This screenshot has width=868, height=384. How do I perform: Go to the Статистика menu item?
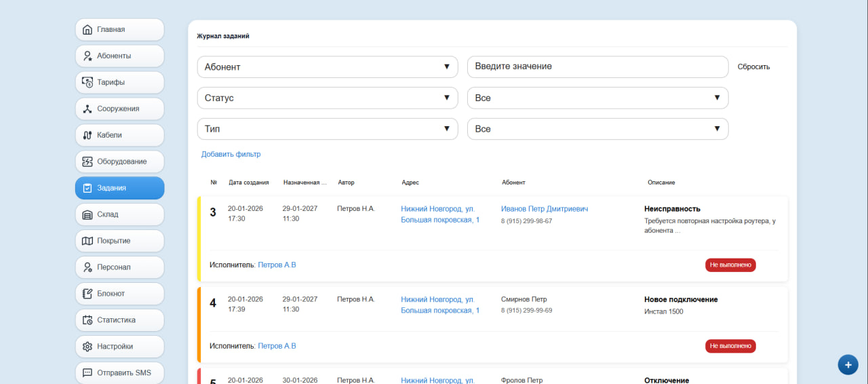click(119, 320)
